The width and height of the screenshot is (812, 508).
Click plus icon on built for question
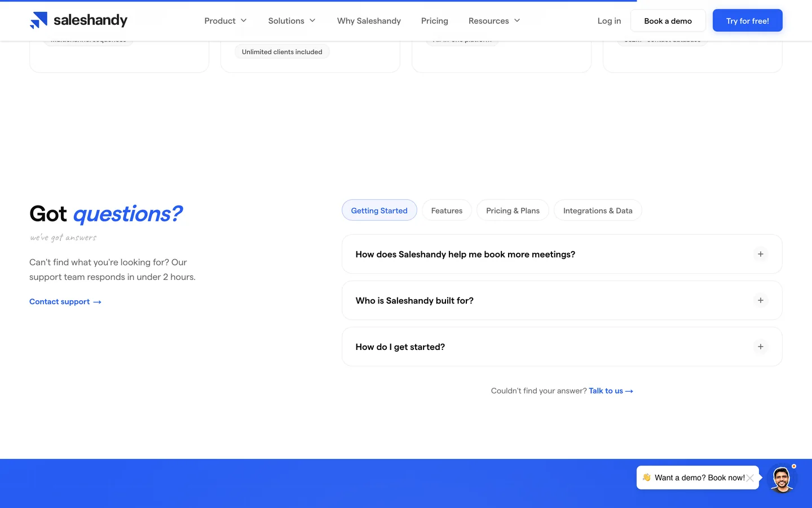pos(761,301)
